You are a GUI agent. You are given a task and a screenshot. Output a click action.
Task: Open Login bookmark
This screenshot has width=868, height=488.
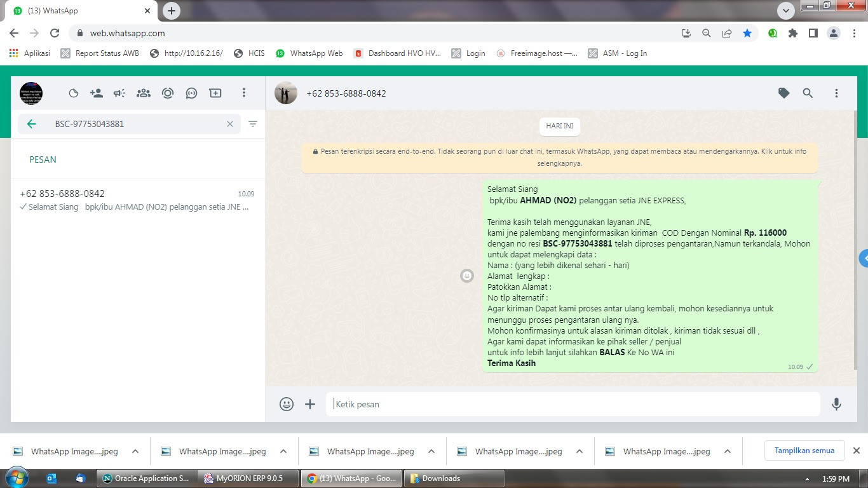[x=468, y=53]
